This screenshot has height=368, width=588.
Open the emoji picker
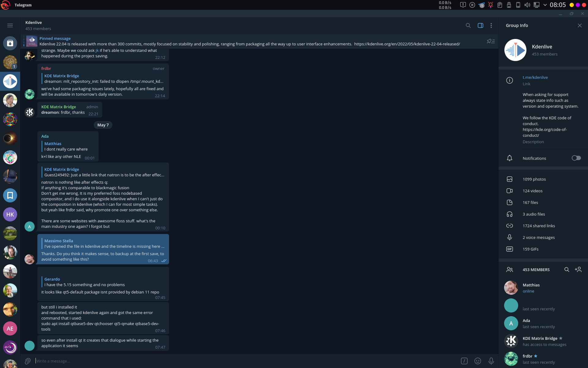point(478,361)
